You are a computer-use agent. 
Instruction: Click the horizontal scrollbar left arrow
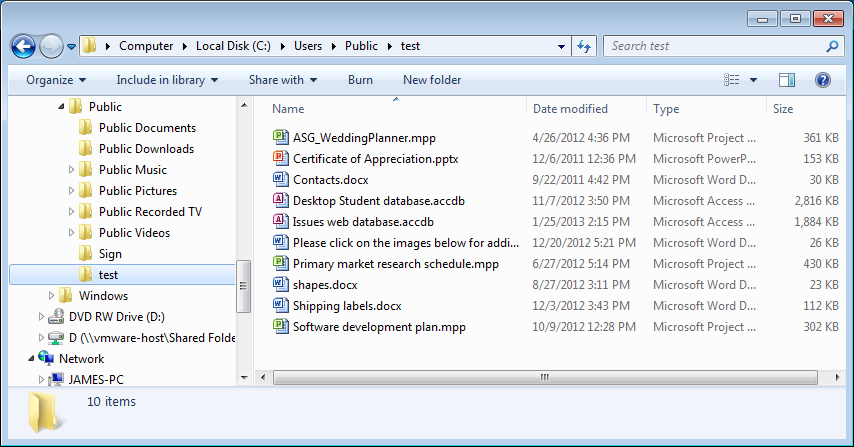(x=263, y=377)
